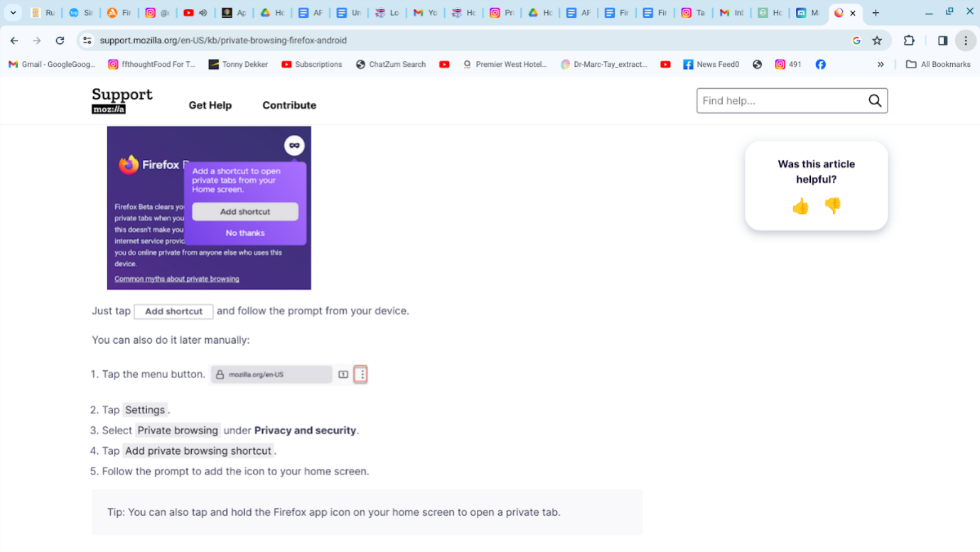Click the Google icon in the address bar
The image size is (980, 552).
tap(856, 40)
